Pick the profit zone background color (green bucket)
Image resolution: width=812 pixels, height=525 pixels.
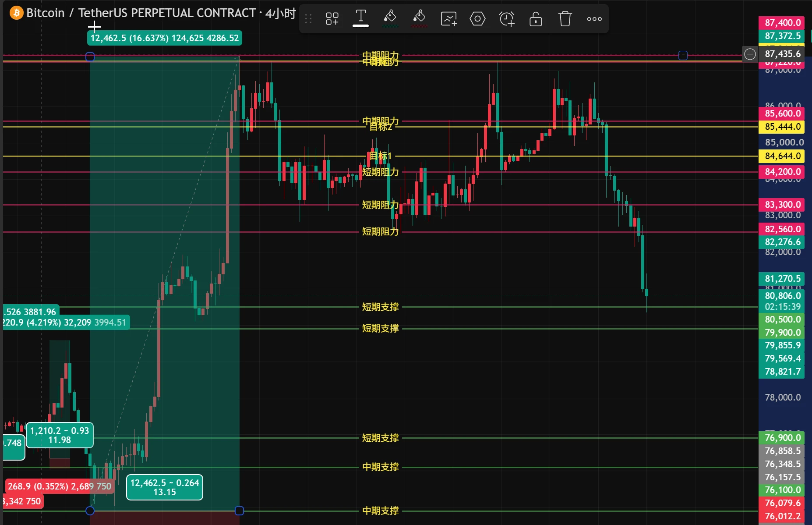(x=390, y=19)
